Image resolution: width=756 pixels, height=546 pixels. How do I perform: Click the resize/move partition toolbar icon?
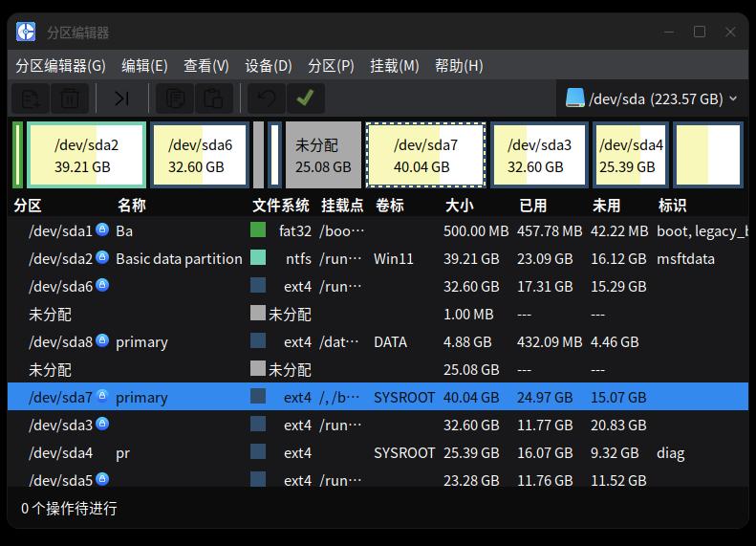pyautogui.click(x=122, y=98)
